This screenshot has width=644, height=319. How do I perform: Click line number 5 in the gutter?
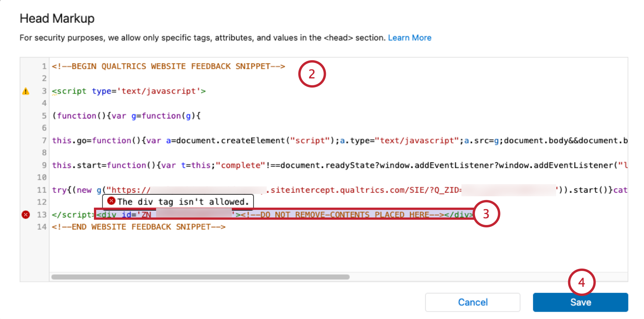coord(44,116)
